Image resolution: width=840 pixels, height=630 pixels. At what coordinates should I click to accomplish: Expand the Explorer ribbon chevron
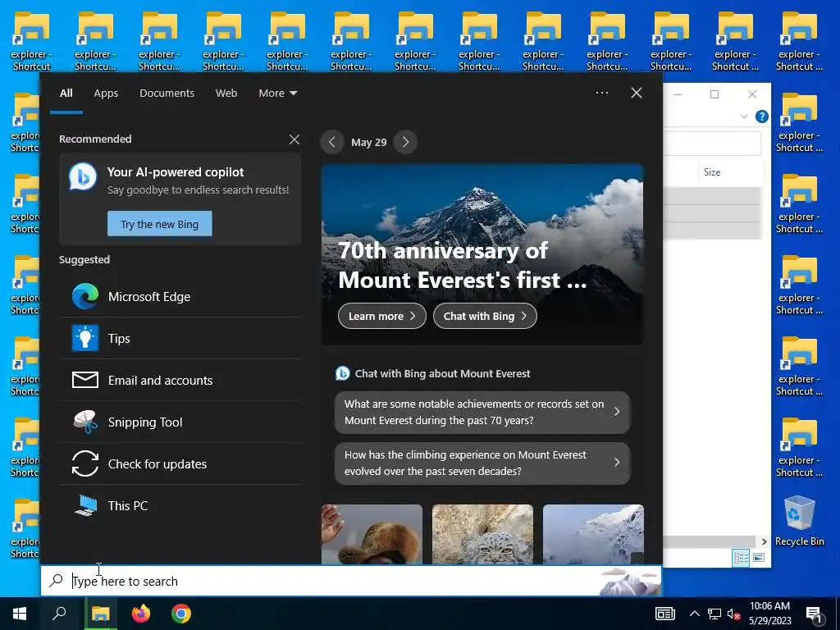743,116
